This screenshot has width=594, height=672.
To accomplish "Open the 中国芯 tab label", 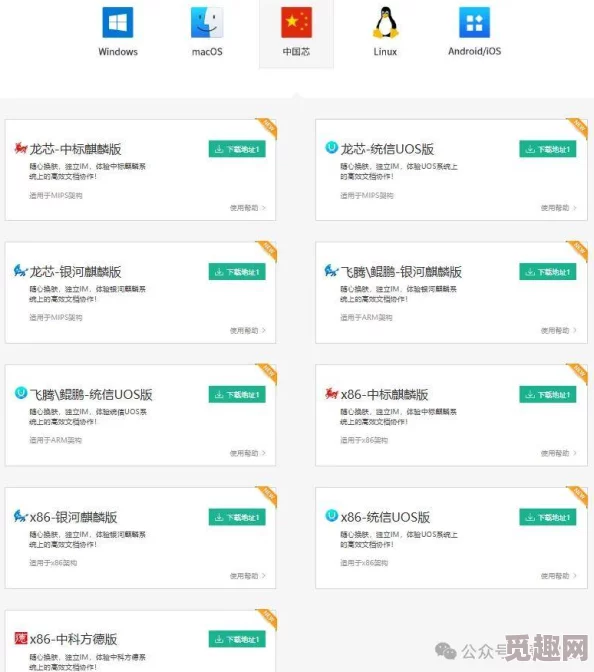I will (296, 52).
